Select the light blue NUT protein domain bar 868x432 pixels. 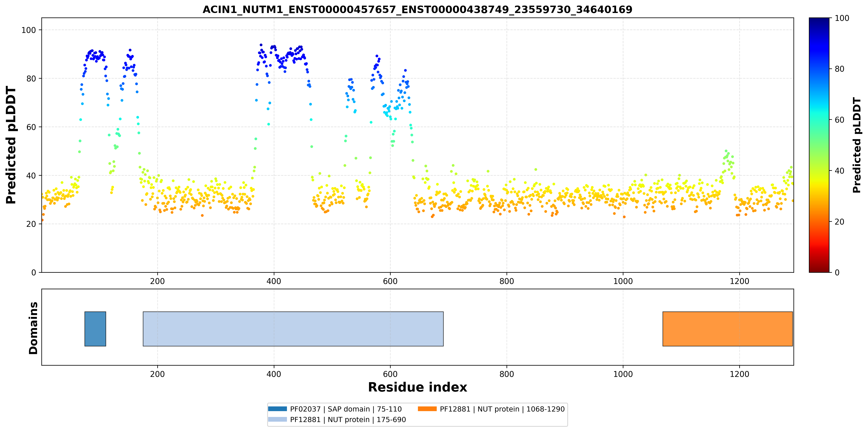pyautogui.click(x=293, y=329)
